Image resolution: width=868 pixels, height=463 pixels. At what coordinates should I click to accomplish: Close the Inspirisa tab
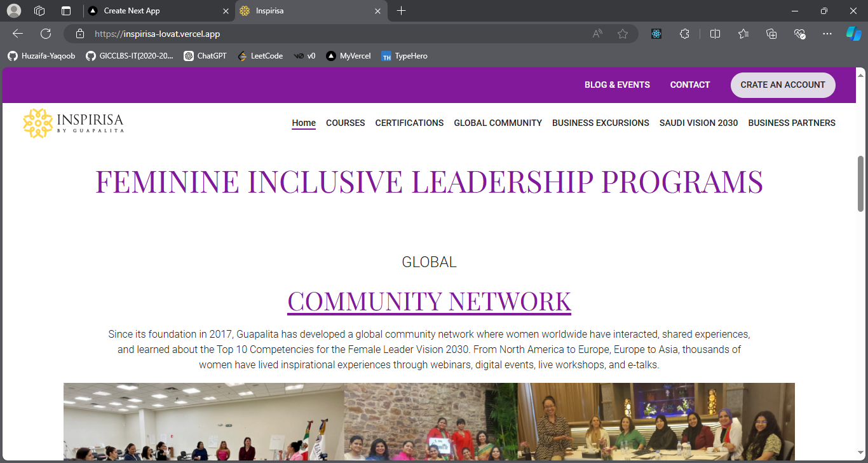tap(377, 11)
